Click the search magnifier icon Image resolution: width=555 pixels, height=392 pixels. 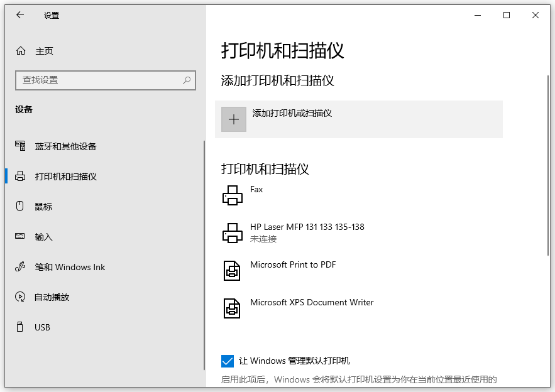pyautogui.click(x=187, y=80)
